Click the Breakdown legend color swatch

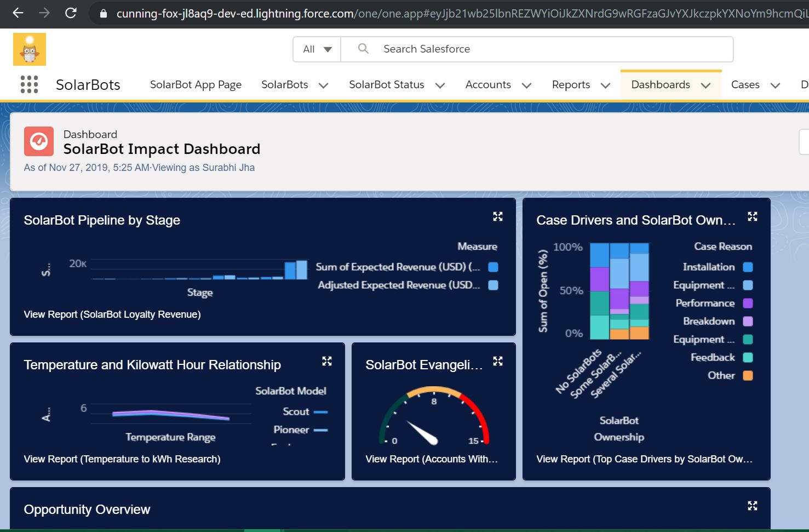[x=748, y=321]
